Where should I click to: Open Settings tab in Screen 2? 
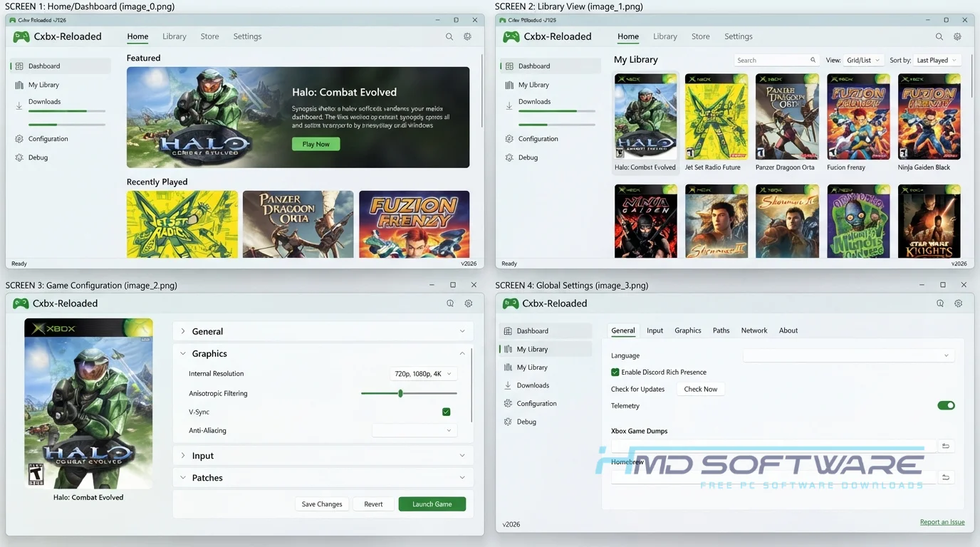738,36
